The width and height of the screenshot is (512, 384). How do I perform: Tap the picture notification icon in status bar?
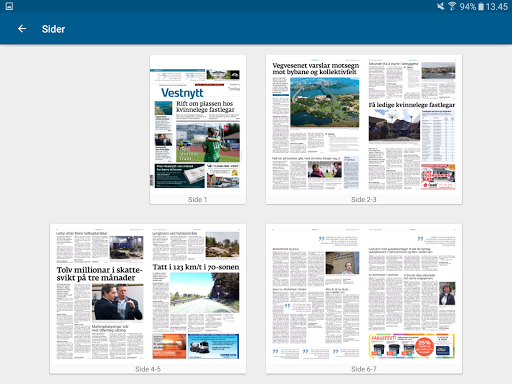click(9, 6)
